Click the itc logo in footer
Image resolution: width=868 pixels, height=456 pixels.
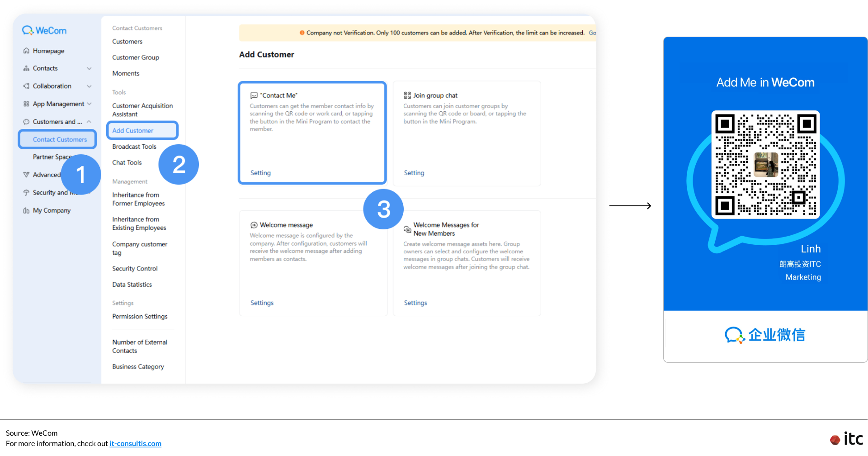pos(847,438)
